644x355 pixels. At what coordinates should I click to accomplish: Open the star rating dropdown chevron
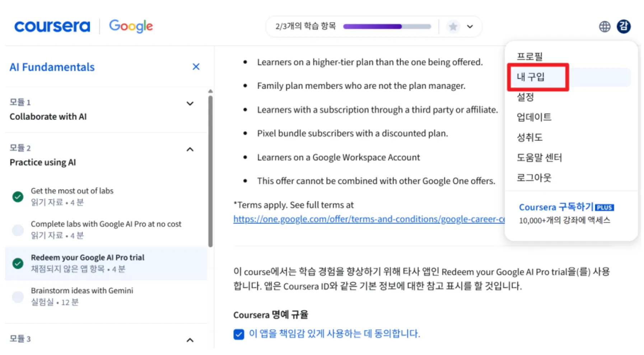click(470, 26)
